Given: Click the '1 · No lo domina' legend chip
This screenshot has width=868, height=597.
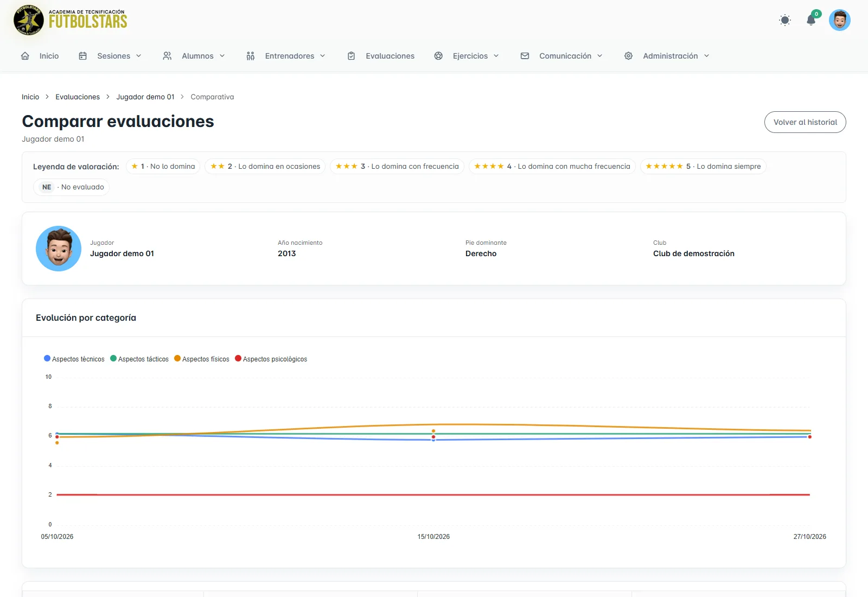Looking at the screenshot, I should click(x=163, y=167).
